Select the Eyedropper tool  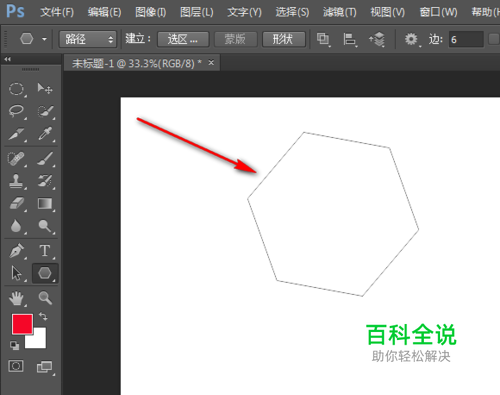click(45, 134)
